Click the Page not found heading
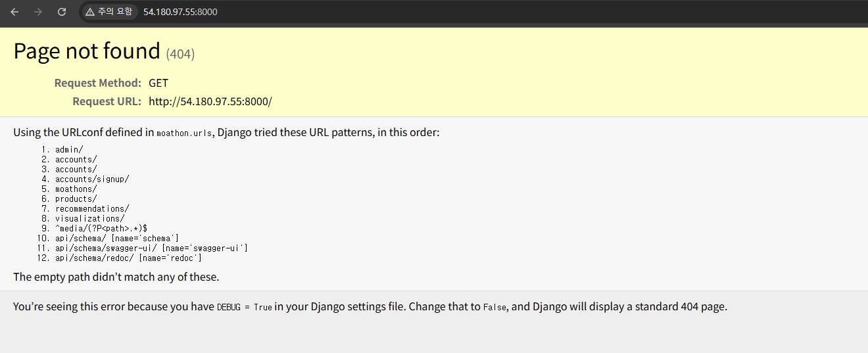Screen dimensions: 868x353 [87, 51]
